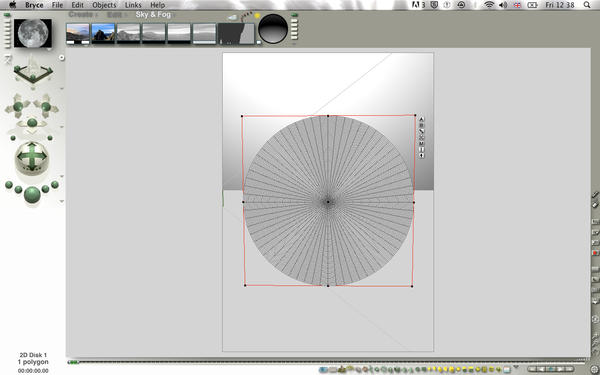Click the View Control diorama icon
The height and width of the screenshot is (375, 600).
tap(33, 72)
